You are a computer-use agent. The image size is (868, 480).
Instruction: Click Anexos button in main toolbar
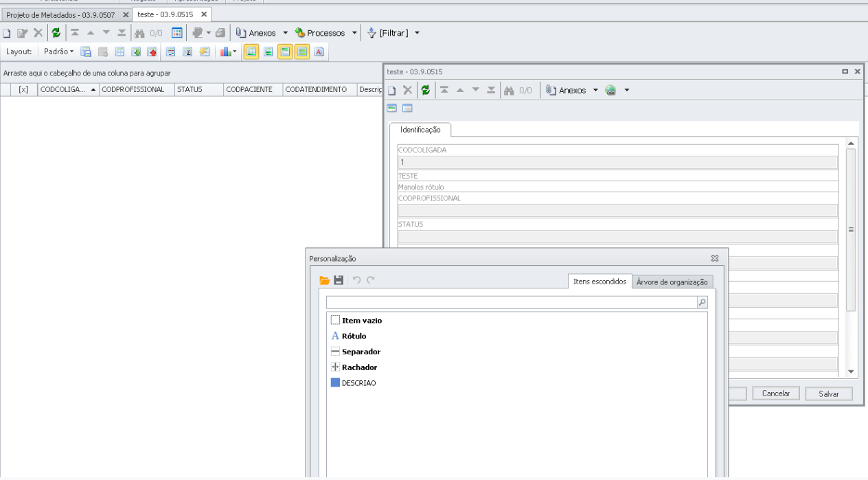coord(256,33)
